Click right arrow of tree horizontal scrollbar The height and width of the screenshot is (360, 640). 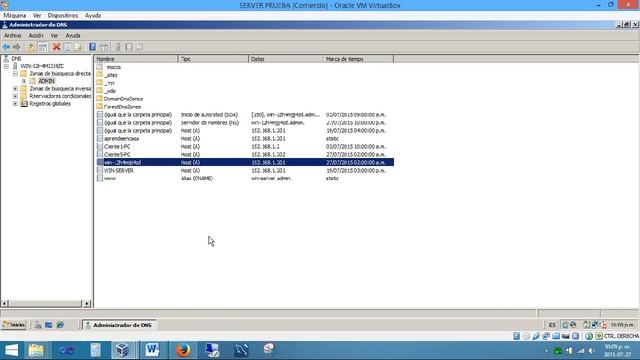click(x=87, y=304)
